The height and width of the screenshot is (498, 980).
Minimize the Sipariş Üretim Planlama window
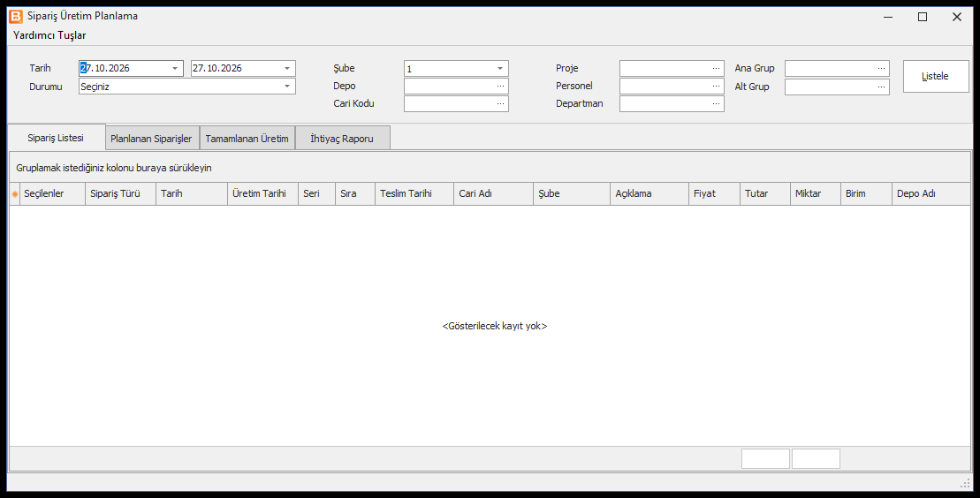pyautogui.click(x=888, y=17)
